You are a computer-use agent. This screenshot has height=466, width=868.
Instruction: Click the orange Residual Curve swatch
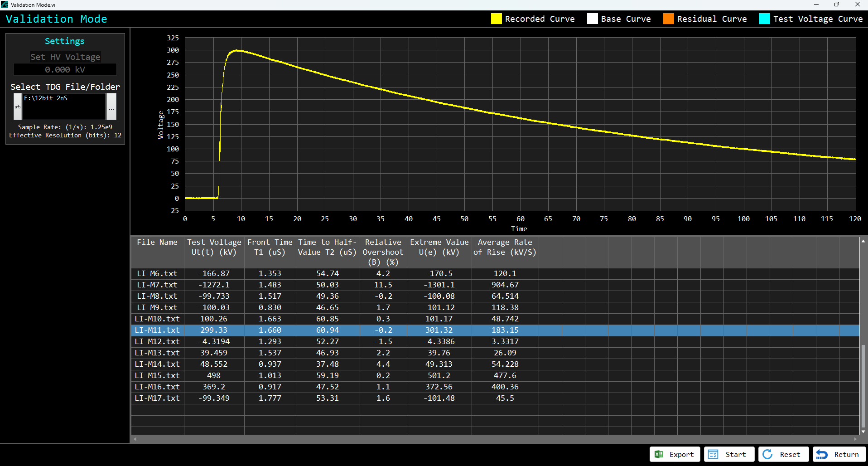tap(669, 19)
